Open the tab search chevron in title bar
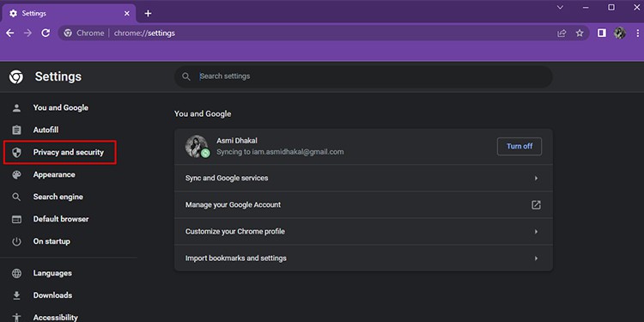 [560, 8]
